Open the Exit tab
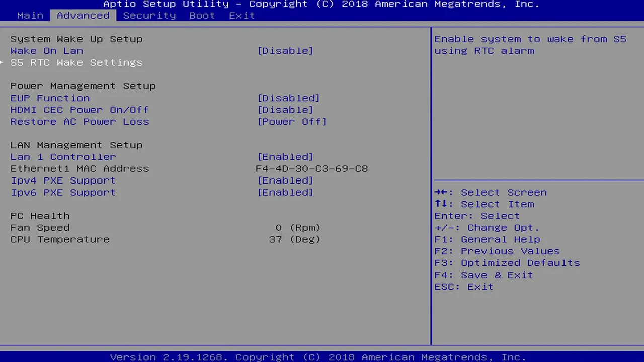Image resolution: width=644 pixels, height=362 pixels. (x=242, y=15)
